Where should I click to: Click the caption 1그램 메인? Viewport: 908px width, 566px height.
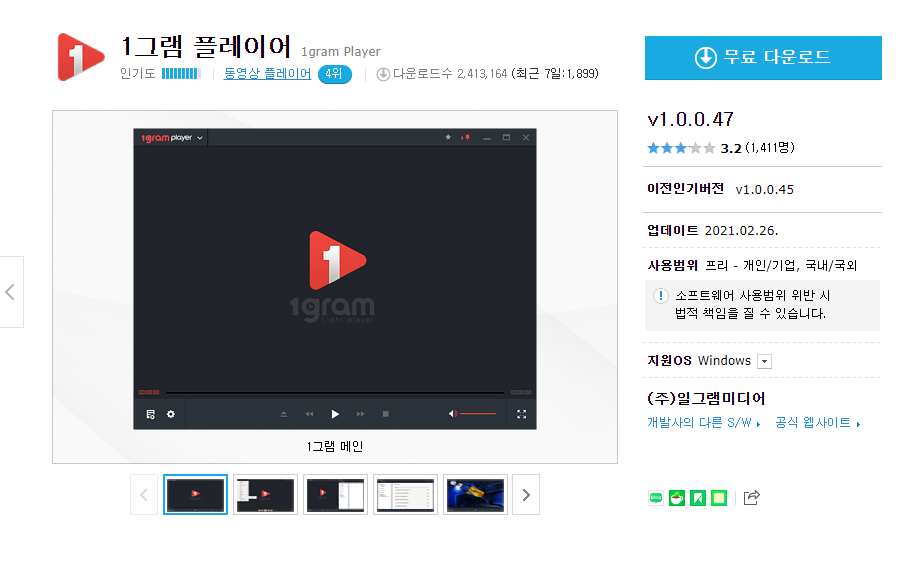(x=335, y=446)
